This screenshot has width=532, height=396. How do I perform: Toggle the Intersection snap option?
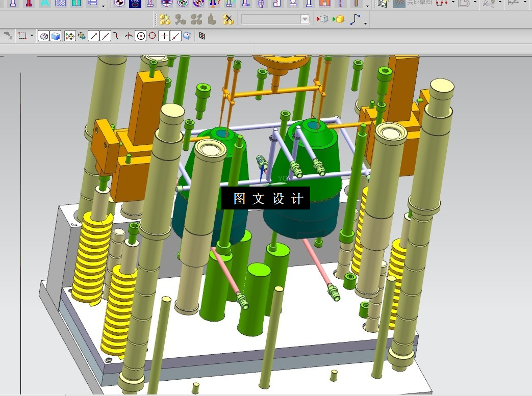pos(129,36)
